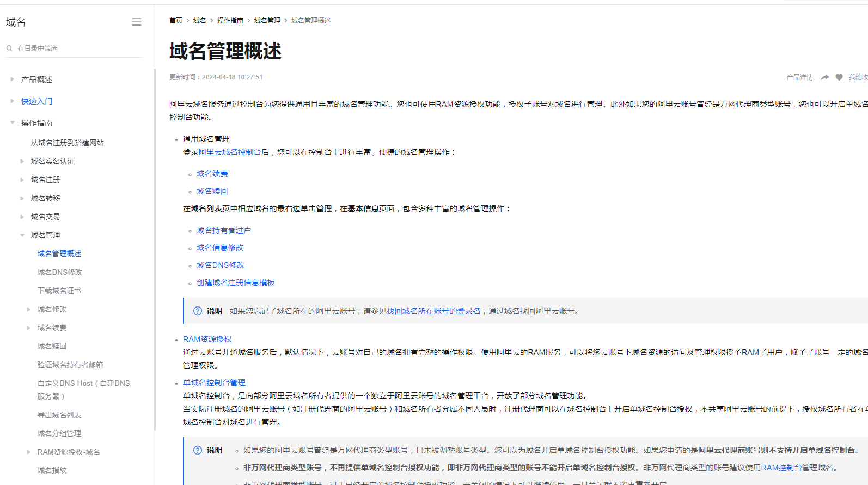Click the question icon beside second 说明 note
The image size is (868, 485).
[198, 450]
